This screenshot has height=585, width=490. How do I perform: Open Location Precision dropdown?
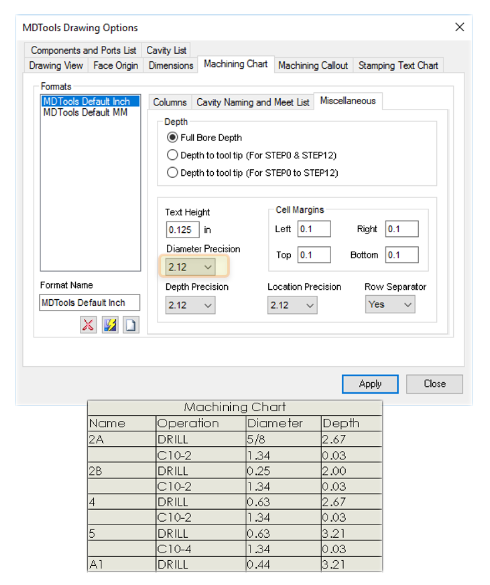[292, 305]
